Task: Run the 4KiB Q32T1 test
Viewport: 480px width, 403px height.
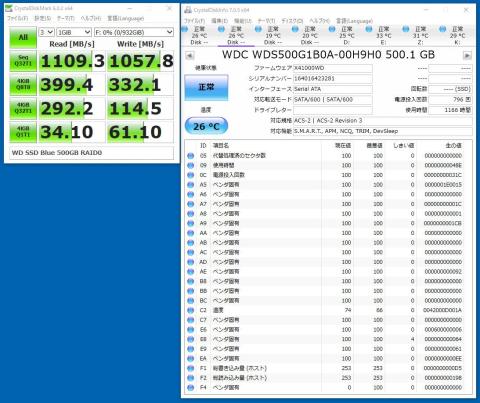Action: 23,108
